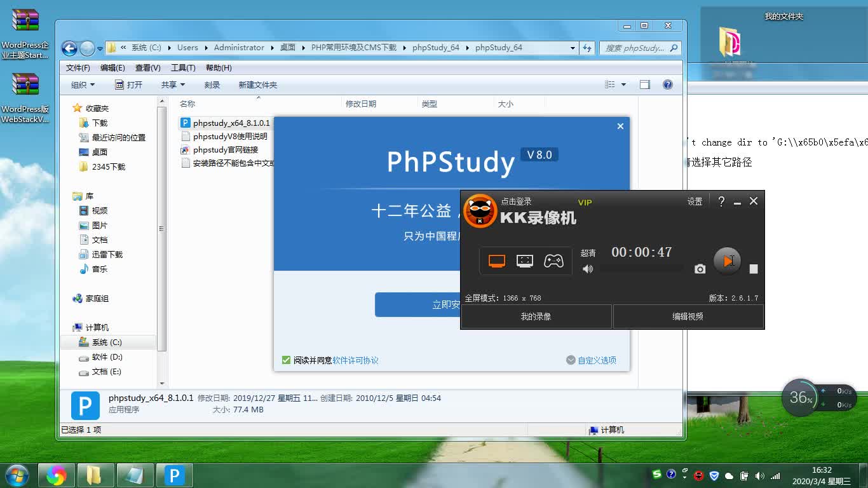Click the 超清 quality label
The image size is (868, 488).
[x=588, y=253]
